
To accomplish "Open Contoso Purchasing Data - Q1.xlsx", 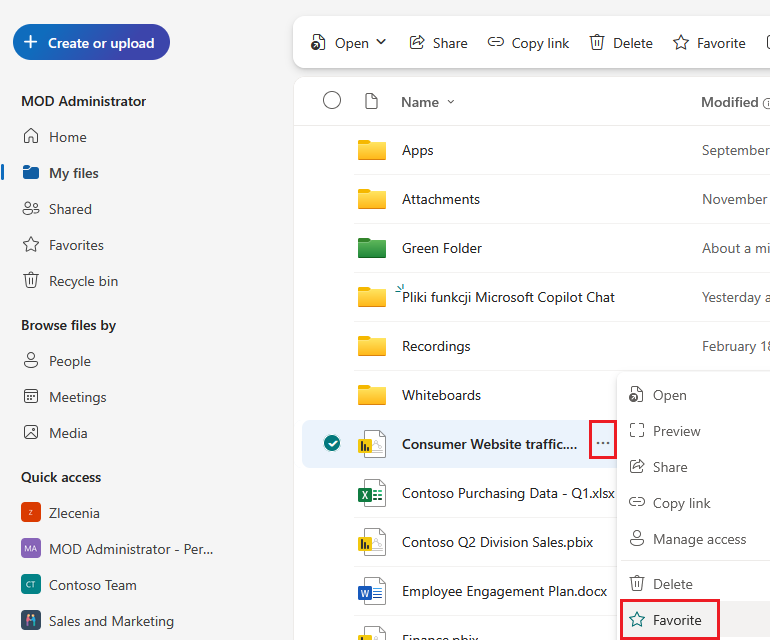I will 508,493.
